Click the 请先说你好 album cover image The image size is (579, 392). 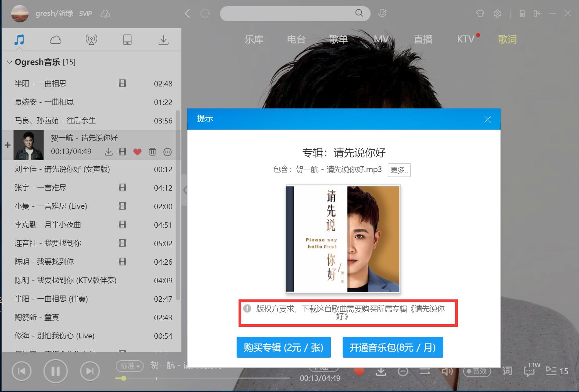point(343,239)
